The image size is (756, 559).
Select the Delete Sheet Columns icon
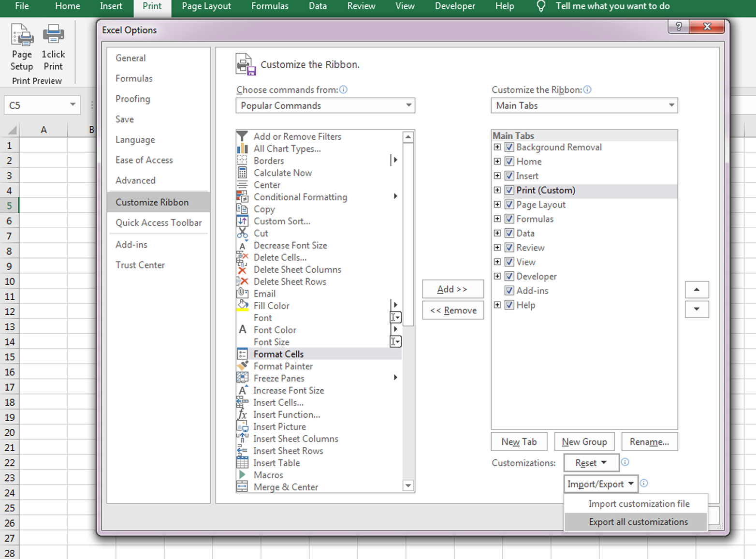click(x=242, y=269)
